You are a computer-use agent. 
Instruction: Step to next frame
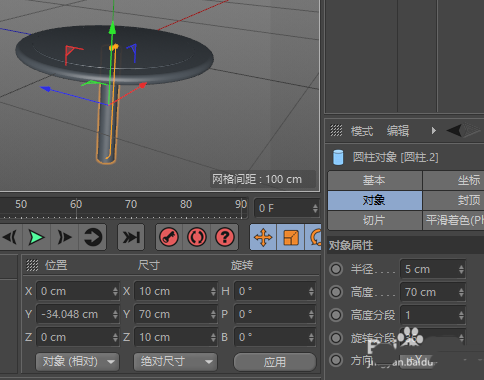click(x=64, y=237)
